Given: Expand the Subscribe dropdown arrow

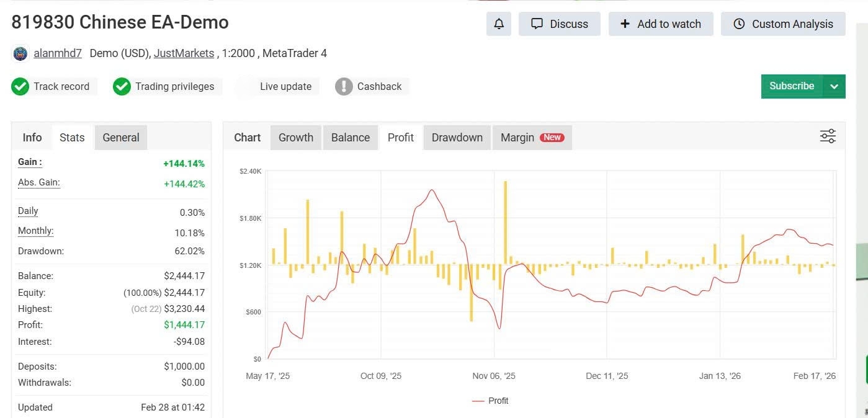Looking at the screenshot, I should [834, 87].
